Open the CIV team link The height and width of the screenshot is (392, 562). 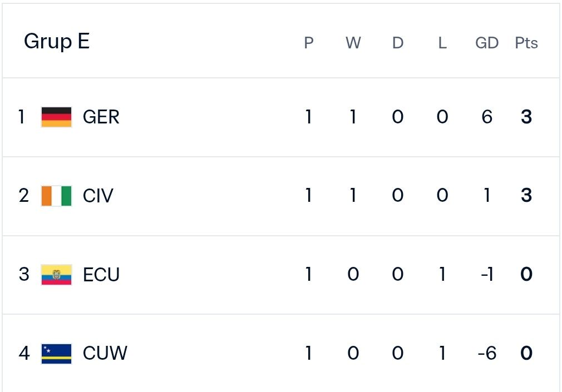pos(98,196)
